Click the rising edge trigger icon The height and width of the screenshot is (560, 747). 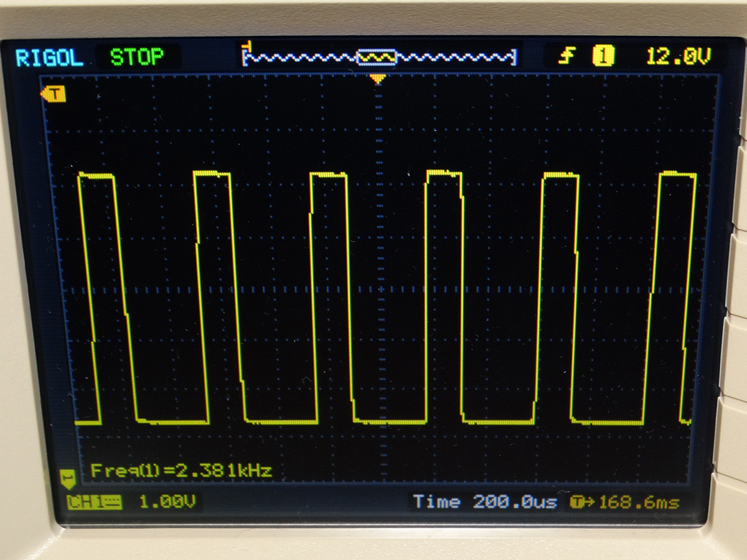(x=566, y=57)
